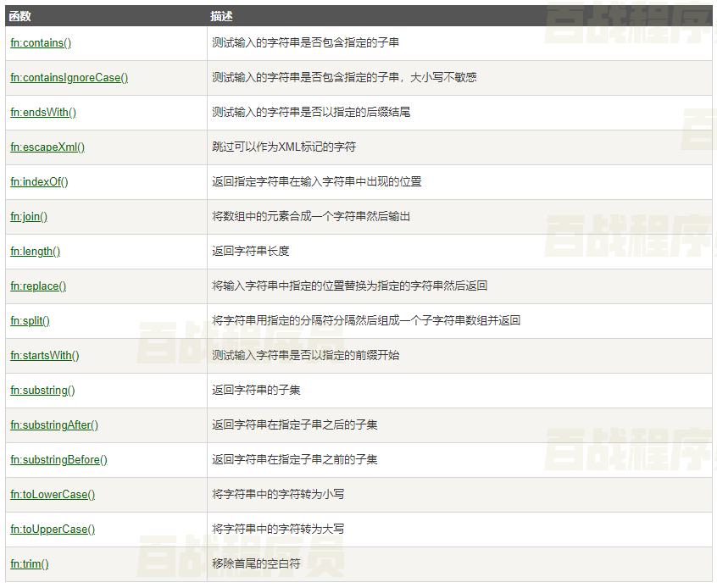The height and width of the screenshot is (588, 717).
Task: Open the fn:toUpperCase() function link
Action: pos(53,529)
